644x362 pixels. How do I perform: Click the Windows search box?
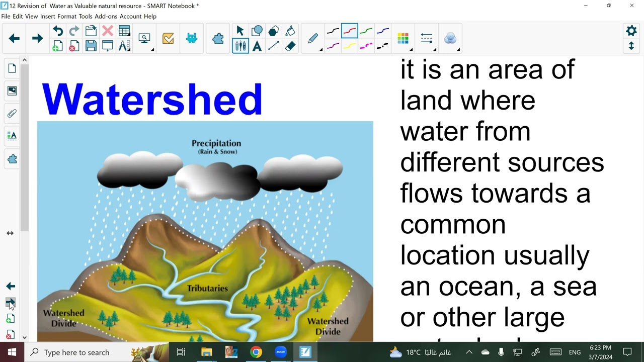coord(97,352)
